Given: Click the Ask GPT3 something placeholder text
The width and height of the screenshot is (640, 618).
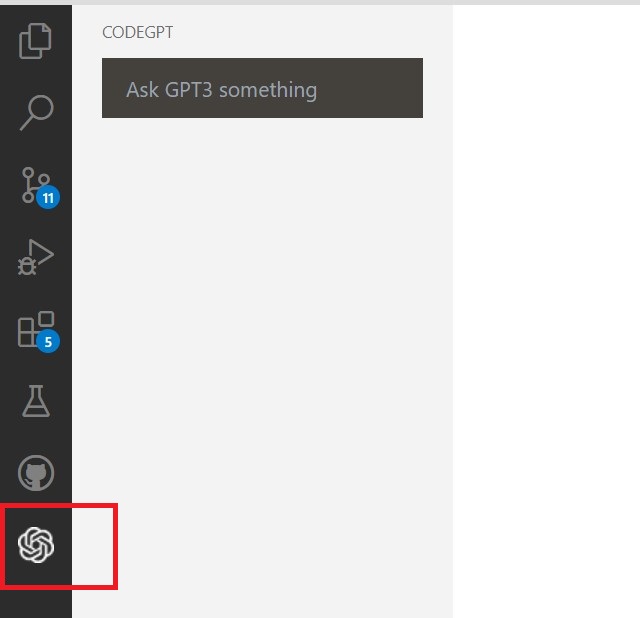Looking at the screenshot, I should coord(222,90).
